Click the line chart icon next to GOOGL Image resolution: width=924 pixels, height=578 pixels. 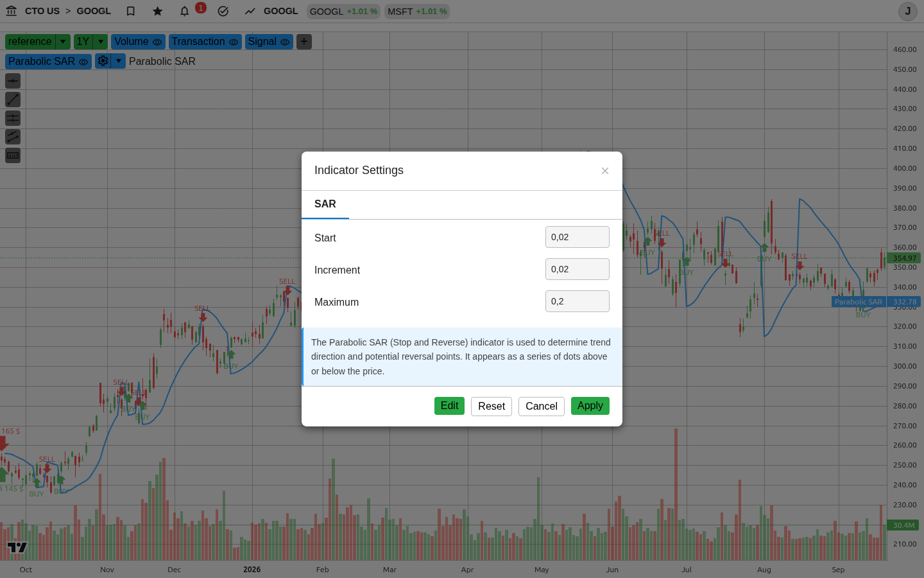point(250,11)
